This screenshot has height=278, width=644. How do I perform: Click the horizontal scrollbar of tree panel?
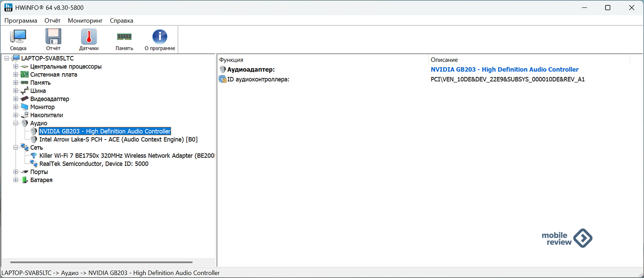pos(101,262)
